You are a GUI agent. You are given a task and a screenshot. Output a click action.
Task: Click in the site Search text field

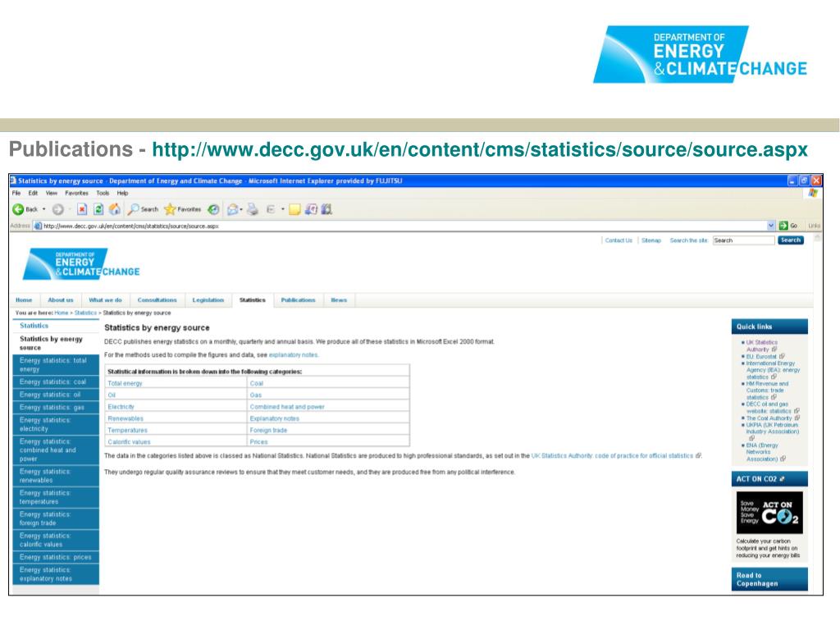point(743,240)
